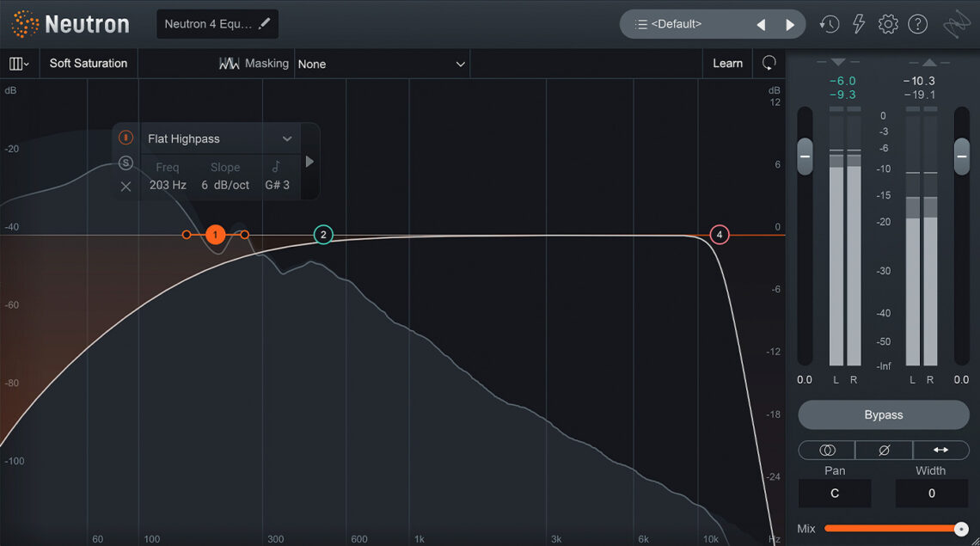Toggle Soft Saturation mode
Screen dimensions: 980x546
[x=88, y=64]
